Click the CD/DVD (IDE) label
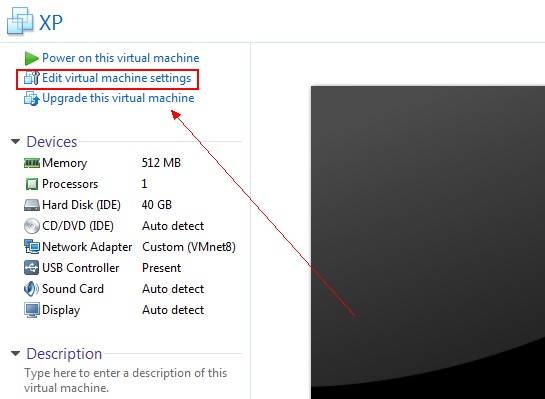Screen dimensions: 545x399 point(78,226)
